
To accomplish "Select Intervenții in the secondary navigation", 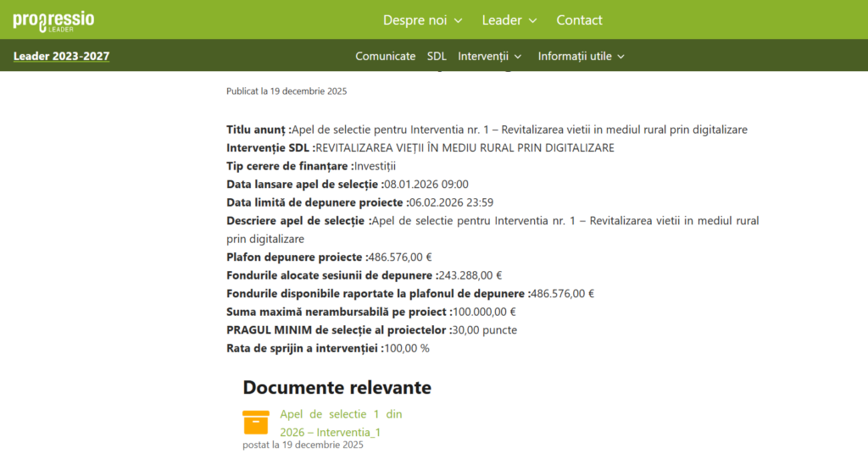I will point(482,57).
